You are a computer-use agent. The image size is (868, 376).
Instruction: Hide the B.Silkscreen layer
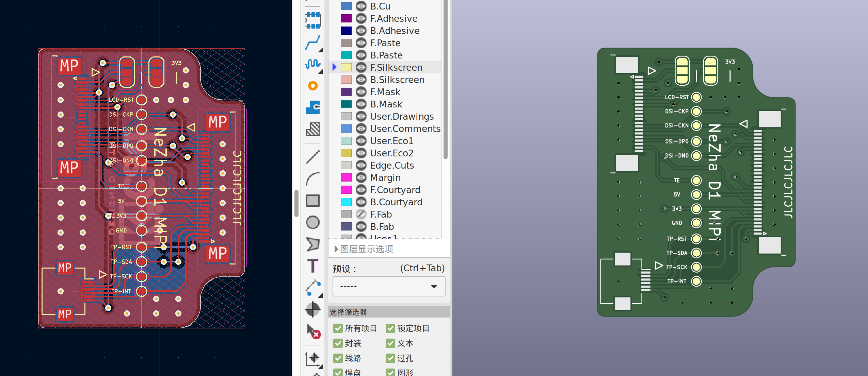click(x=361, y=80)
